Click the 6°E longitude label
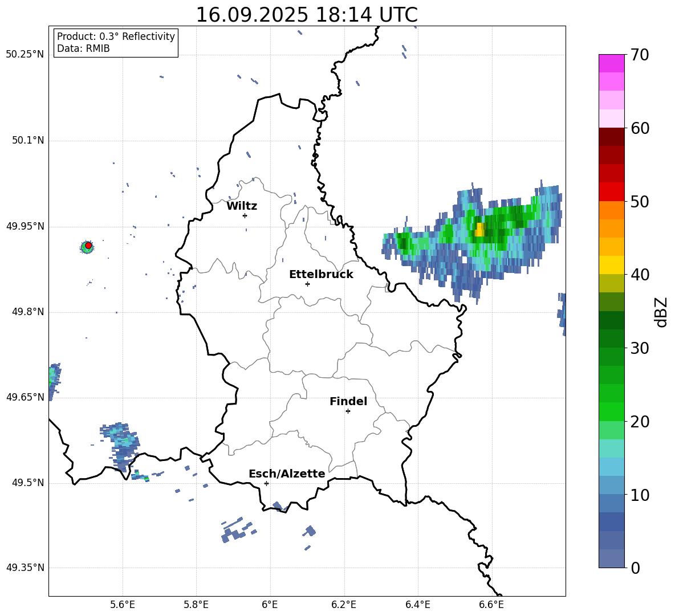Image resolution: width=675 pixels, height=616 pixels. click(x=270, y=605)
